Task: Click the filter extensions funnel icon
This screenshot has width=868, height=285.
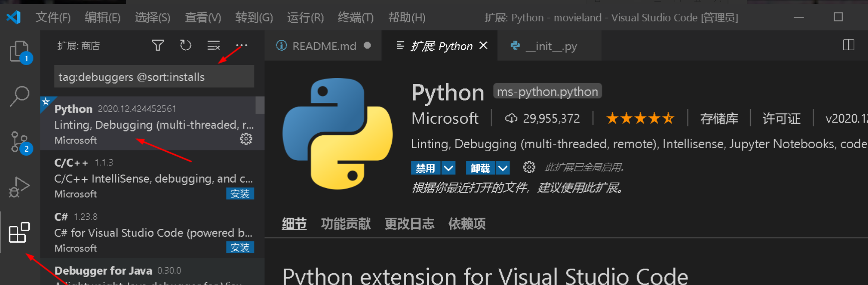Action: tap(158, 45)
